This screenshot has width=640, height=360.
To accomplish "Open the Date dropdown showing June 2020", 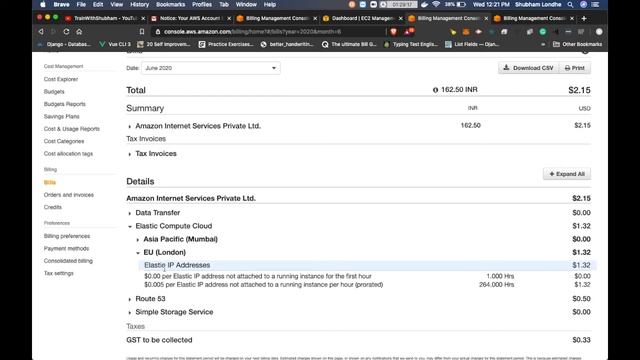I will click(211, 68).
